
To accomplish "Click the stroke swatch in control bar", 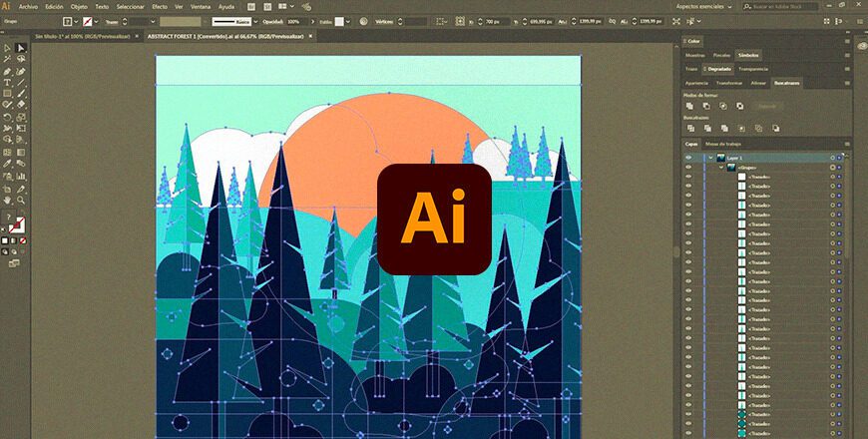I will pyautogui.click(x=87, y=21).
